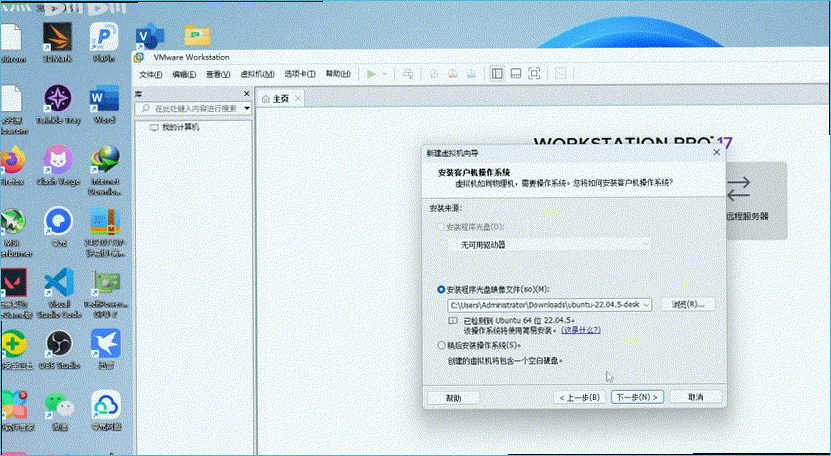This screenshot has height=456, width=831.
Task: Toggle the show library sidebar icon
Action: click(x=497, y=74)
